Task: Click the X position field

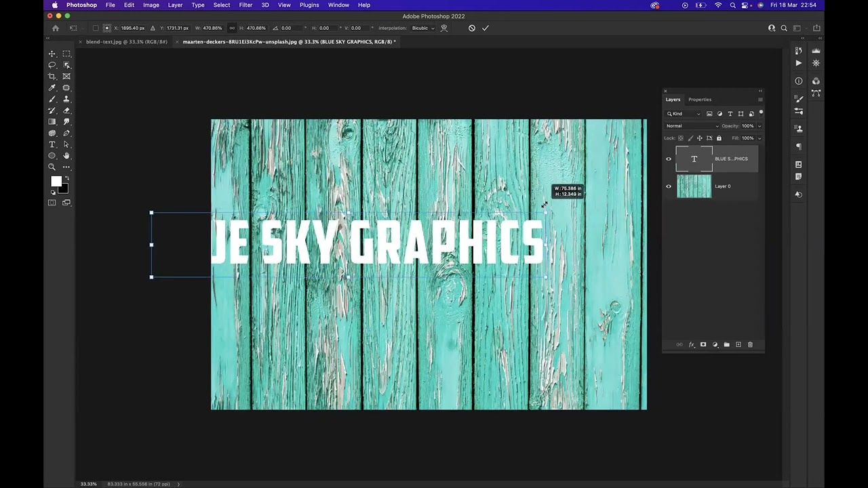Action: (134, 28)
